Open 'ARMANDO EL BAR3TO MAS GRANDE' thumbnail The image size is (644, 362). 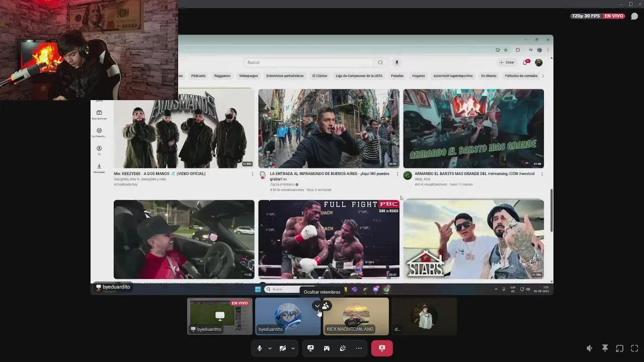pyautogui.click(x=473, y=129)
